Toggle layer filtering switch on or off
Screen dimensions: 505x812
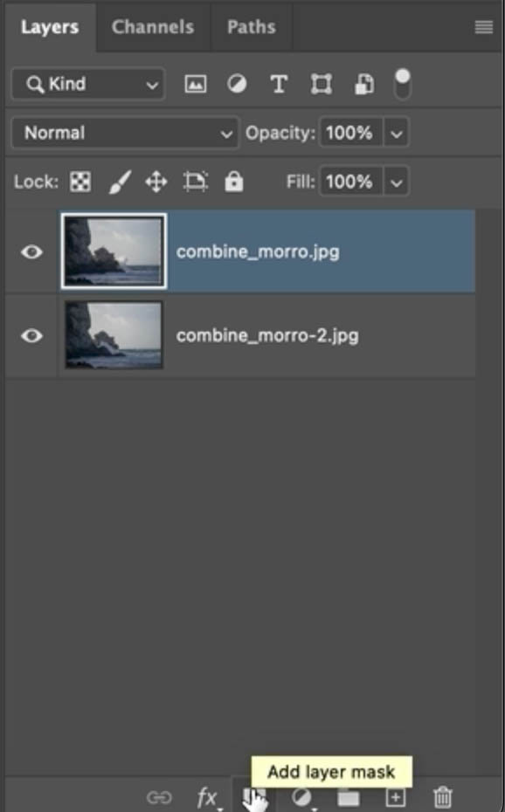[403, 84]
